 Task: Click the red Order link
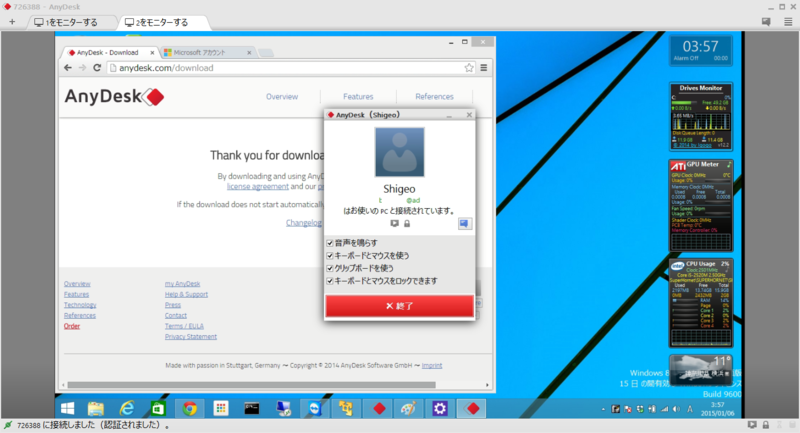(x=72, y=326)
